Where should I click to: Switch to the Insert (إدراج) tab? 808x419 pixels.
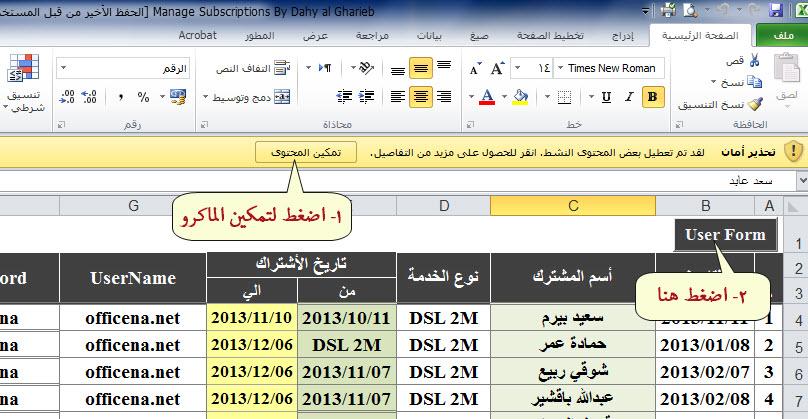tap(622, 36)
